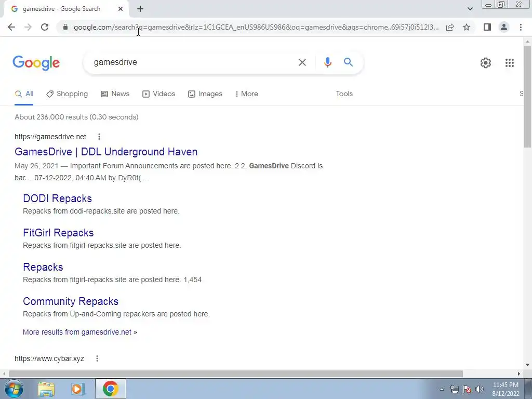
Task: Clear the search box with X icon
Action: tap(302, 62)
